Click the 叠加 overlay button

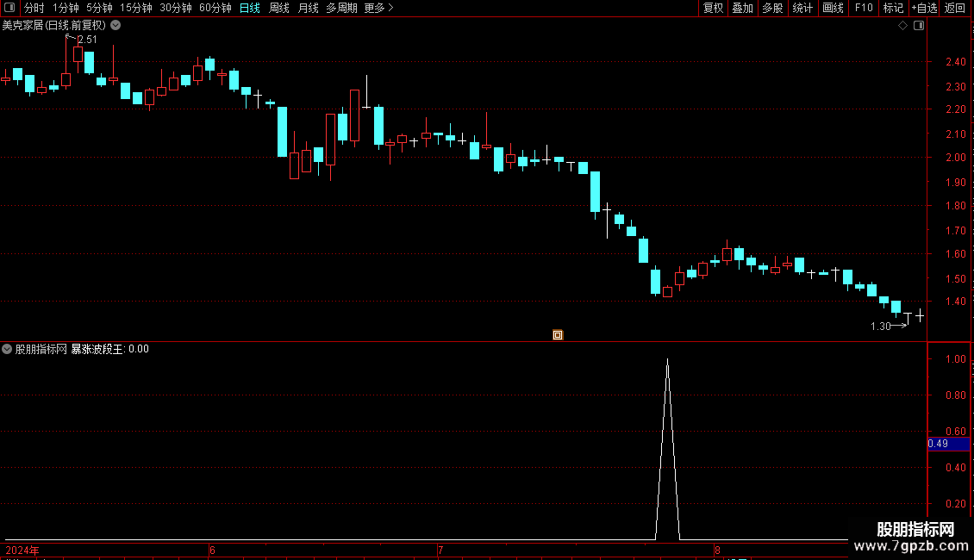click(x=743, y=8)
